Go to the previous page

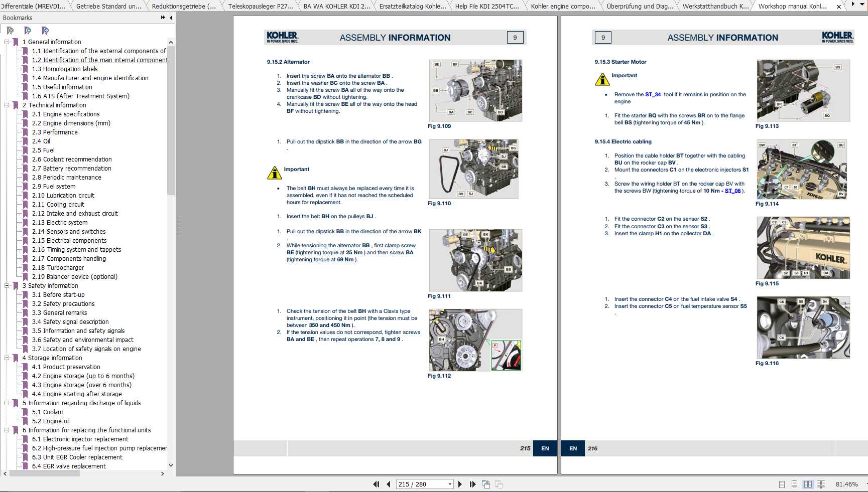coord(389,484)
